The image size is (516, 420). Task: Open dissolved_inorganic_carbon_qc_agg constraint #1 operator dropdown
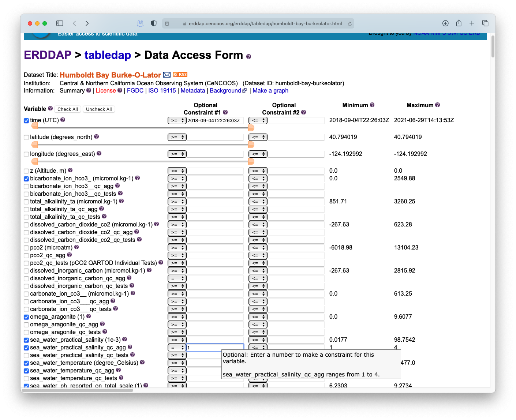tap(177, 278)
